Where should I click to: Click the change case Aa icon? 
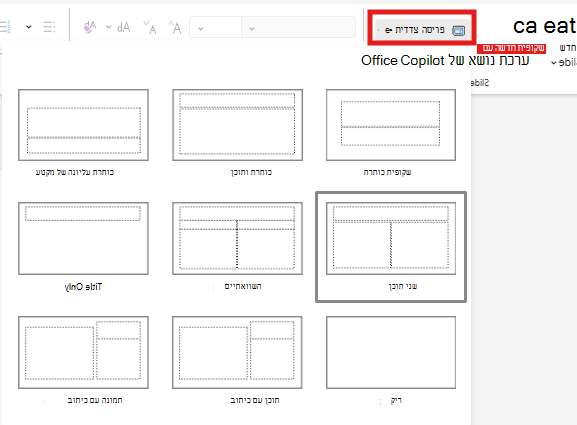[x=124, y=27]
